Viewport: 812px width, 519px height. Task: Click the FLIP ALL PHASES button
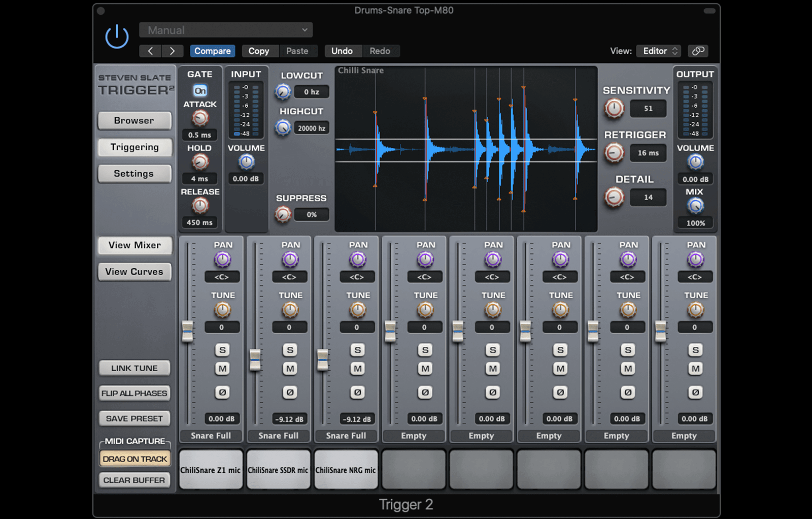134,393
